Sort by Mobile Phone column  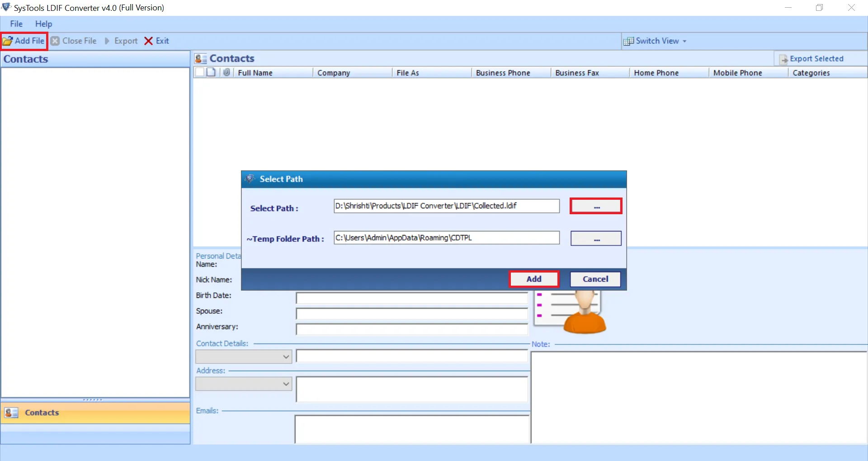point(748,73)
